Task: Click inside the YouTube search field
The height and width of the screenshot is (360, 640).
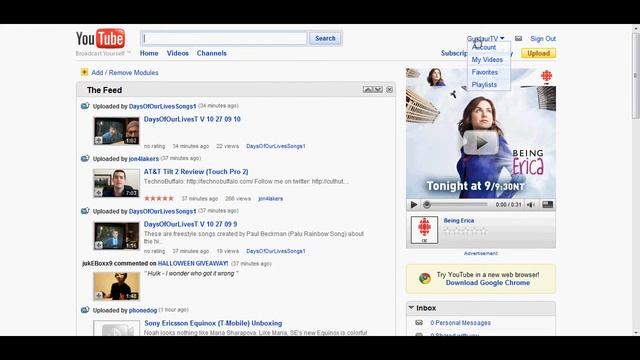Action: coord(224,38)
